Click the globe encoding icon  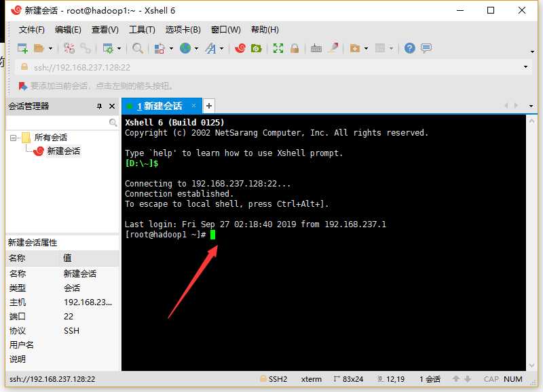click(x=185, y=48)
